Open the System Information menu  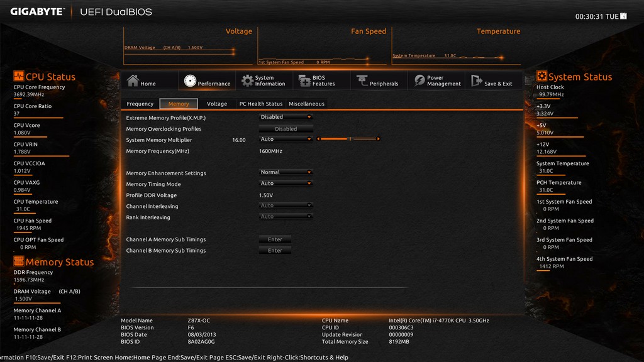264,80
